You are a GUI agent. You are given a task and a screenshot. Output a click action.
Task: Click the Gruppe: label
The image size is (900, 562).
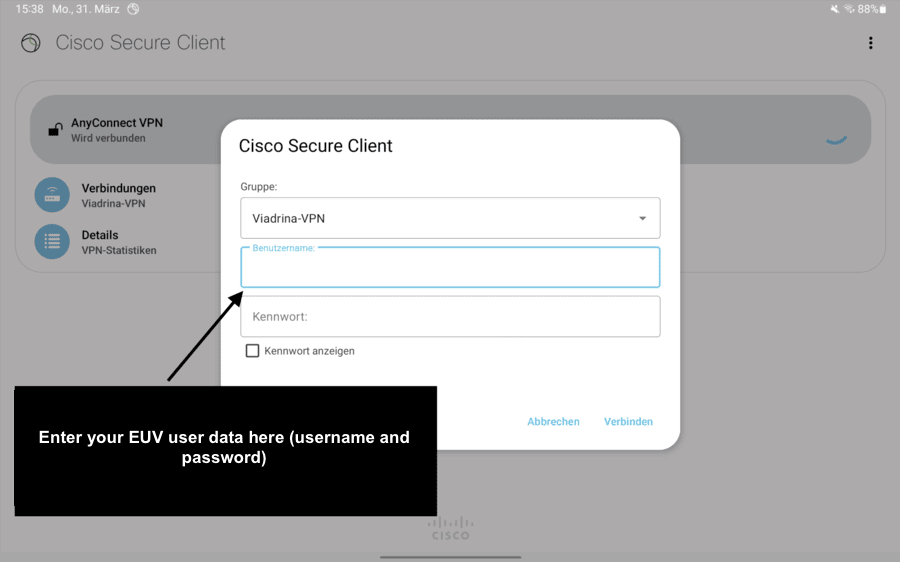(x=259, y=187)
